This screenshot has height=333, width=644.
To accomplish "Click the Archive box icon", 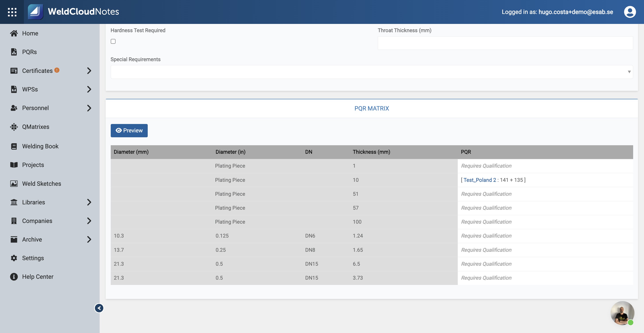I will pyautogui.click(x=14, y=239).
